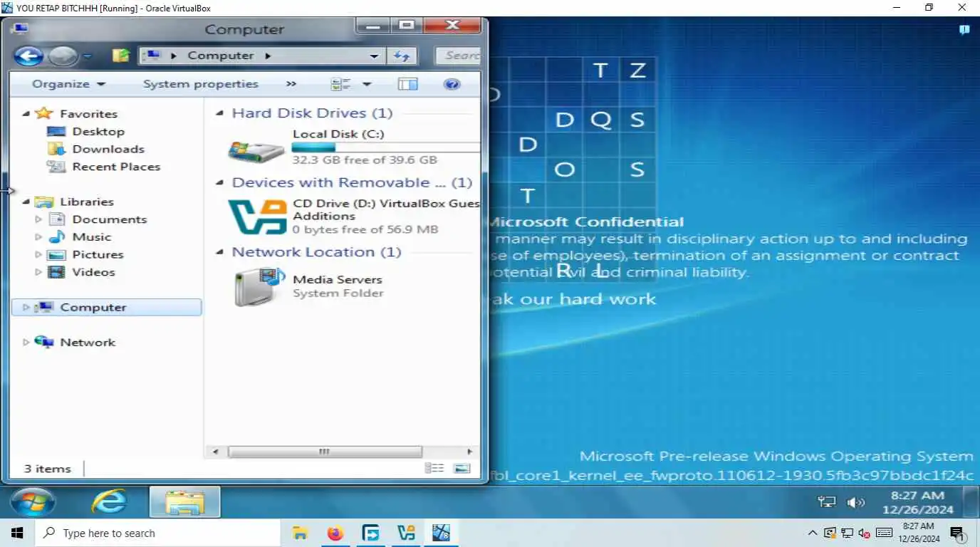
Task: Toggle the preview pane
Action: tap(407, 84)
